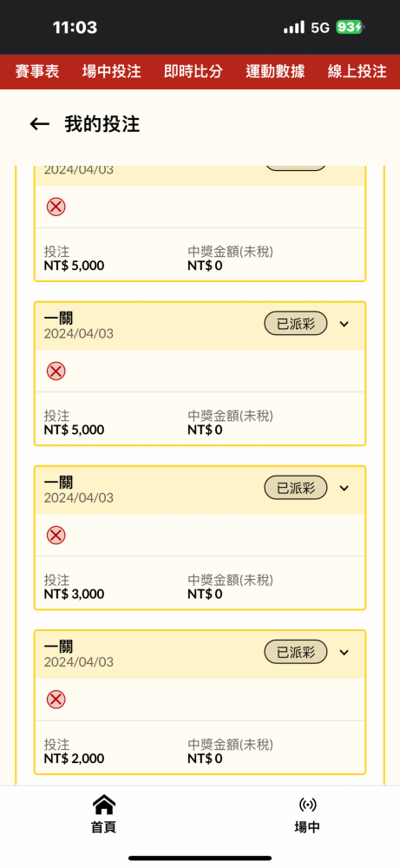Switch to 場中投注 tab
400x868 pixels.
[112, 71]
